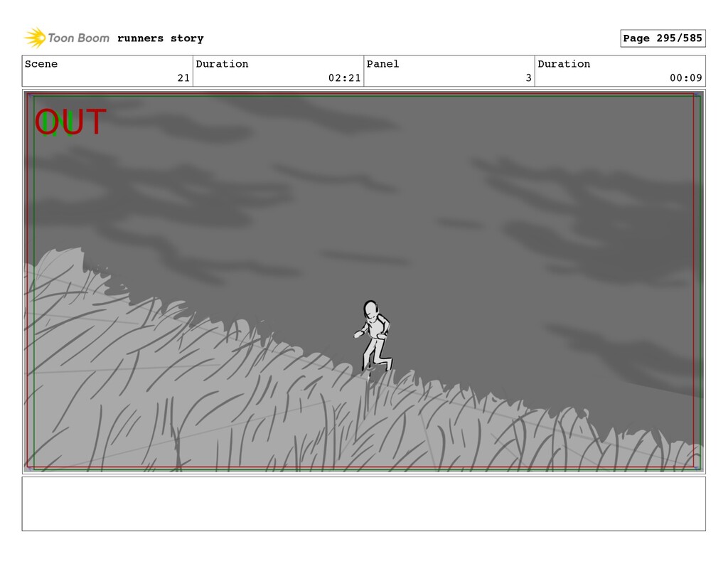This screenshot has width=728, height=564.
Task: Click the red 'OUT' label in panel
Action: [70, 122]
